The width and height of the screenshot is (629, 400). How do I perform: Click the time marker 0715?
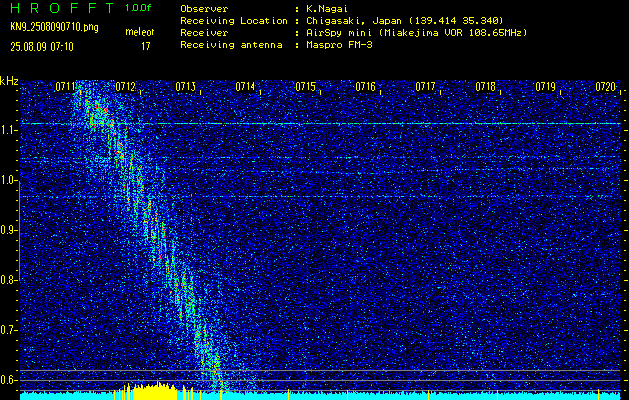pos(305,86)
